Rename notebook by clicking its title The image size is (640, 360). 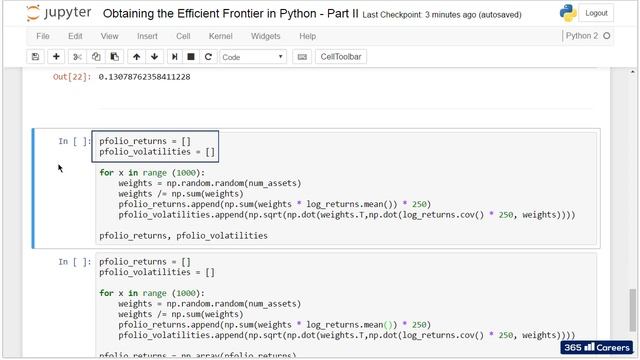pos(231,13)
